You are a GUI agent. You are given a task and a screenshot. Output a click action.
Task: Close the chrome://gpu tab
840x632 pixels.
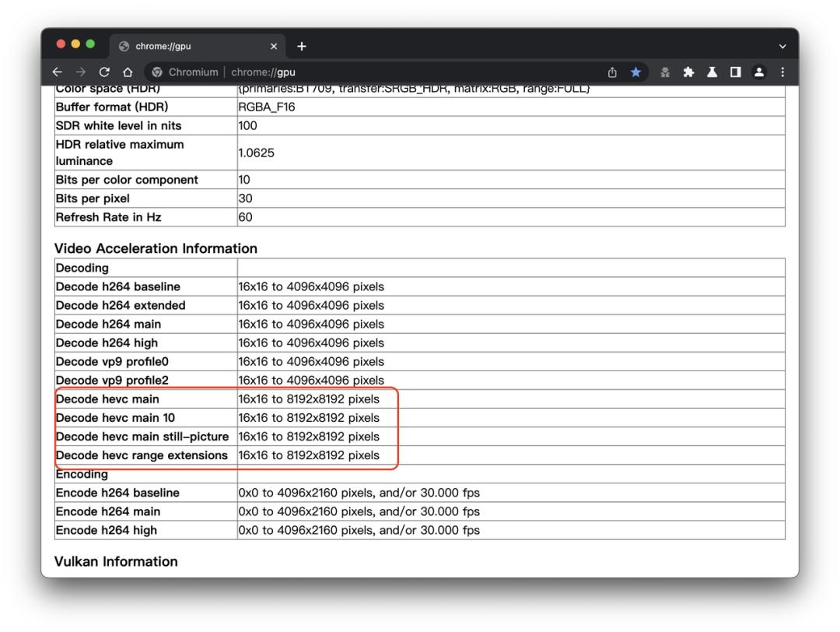(273, 47)
